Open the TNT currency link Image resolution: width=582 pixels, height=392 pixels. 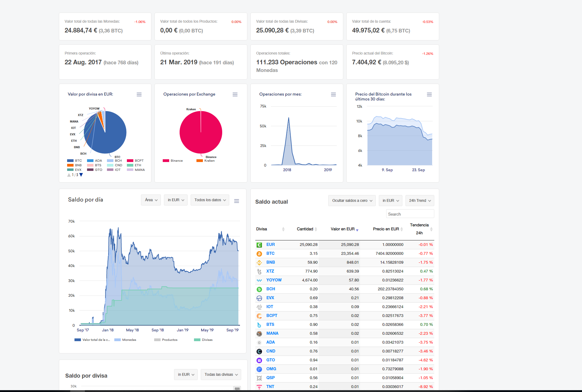tap(270, 387)
